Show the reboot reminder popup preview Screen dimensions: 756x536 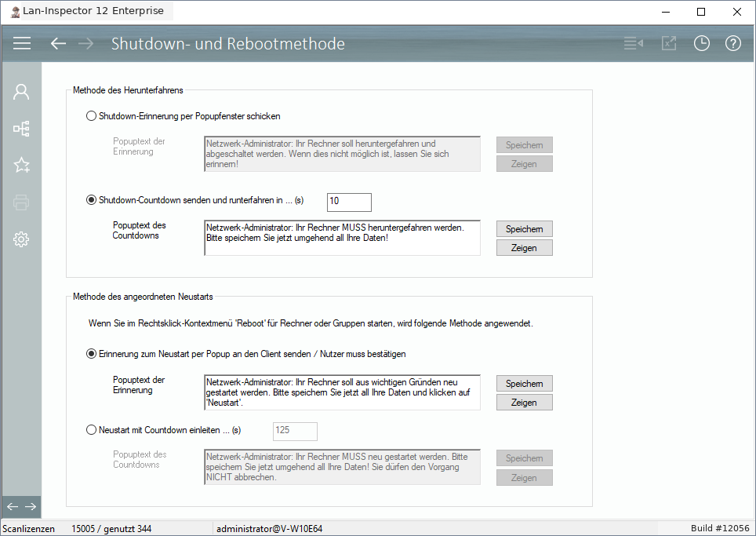tap(524, 403)
